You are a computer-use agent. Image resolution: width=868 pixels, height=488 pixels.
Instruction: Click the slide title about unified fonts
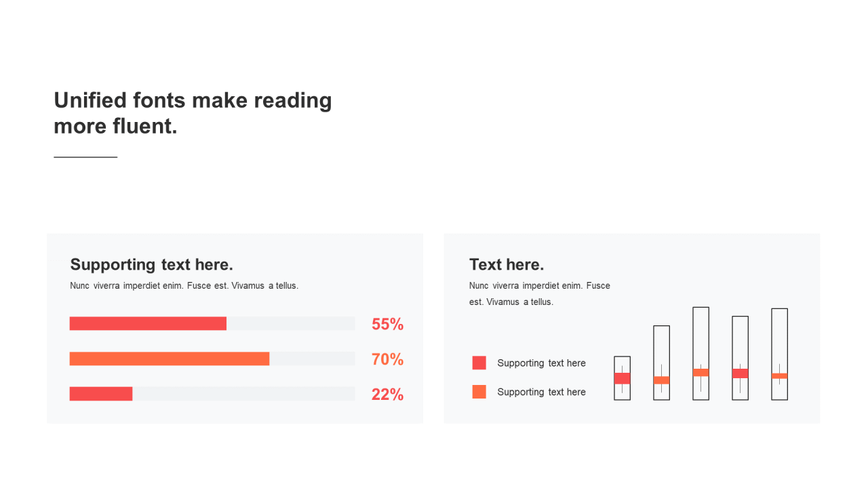point(193,113)
